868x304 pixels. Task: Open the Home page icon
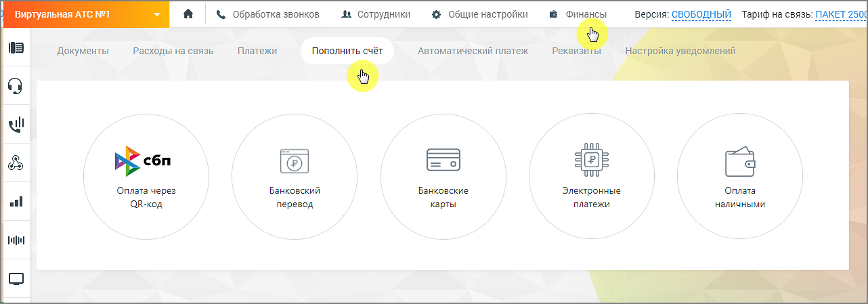(188, 14)
